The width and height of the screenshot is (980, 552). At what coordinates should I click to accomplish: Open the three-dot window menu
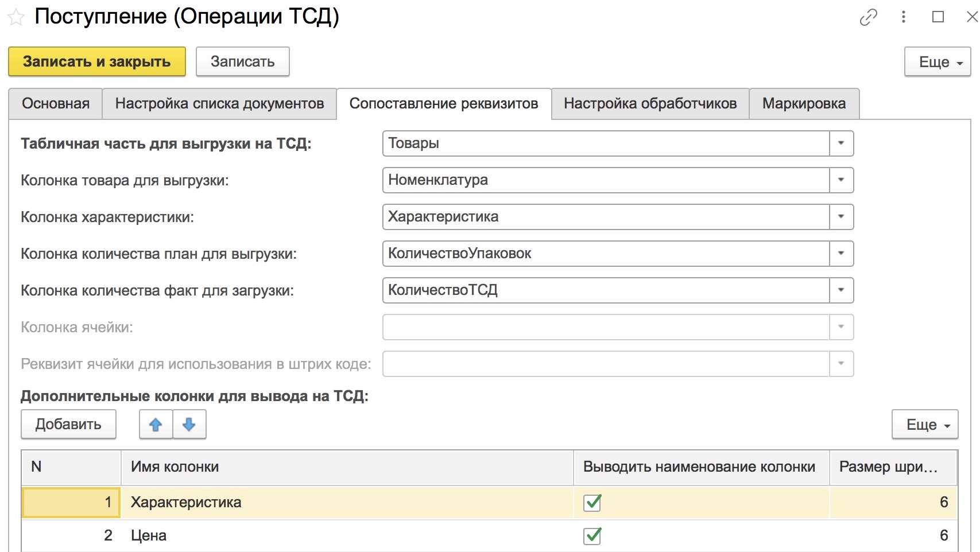[x=904, y=17]
